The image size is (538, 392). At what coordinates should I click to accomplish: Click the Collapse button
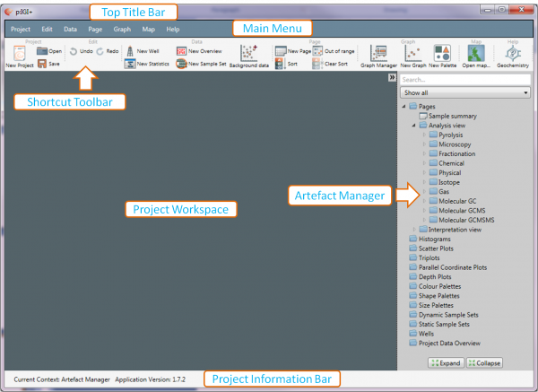484,362
